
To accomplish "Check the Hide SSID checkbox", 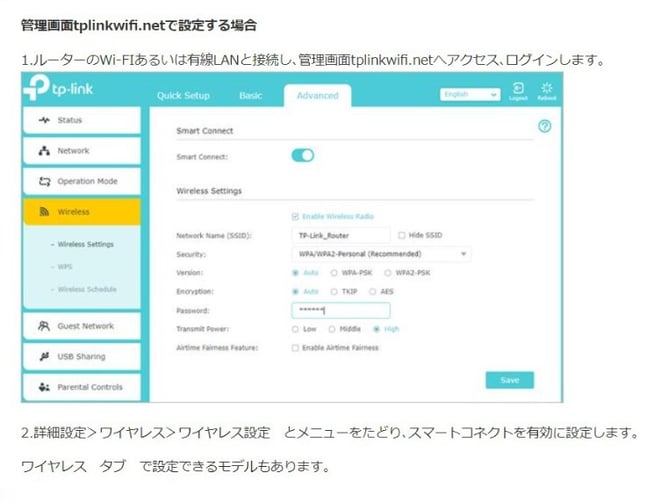I will 401,235.
